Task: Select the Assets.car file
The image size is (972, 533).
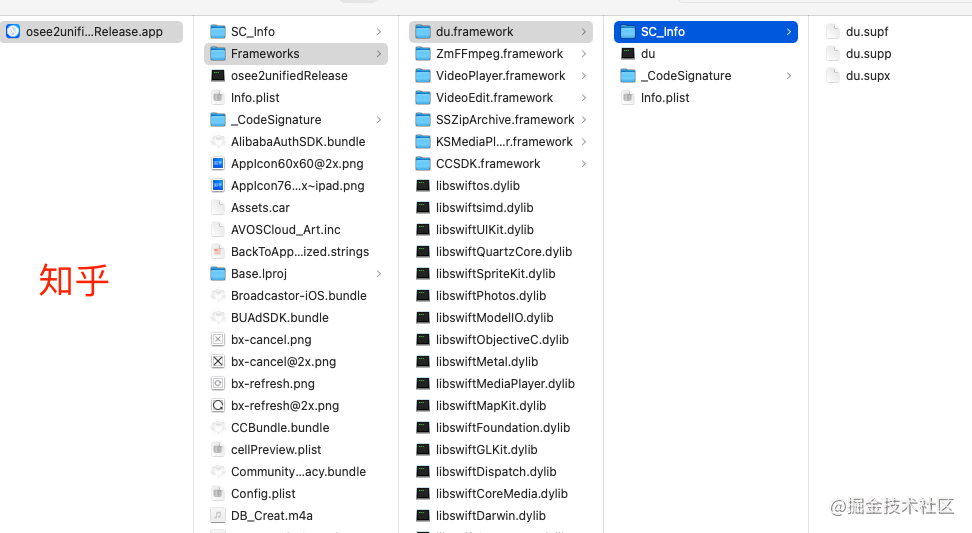Action: point(296,208)
